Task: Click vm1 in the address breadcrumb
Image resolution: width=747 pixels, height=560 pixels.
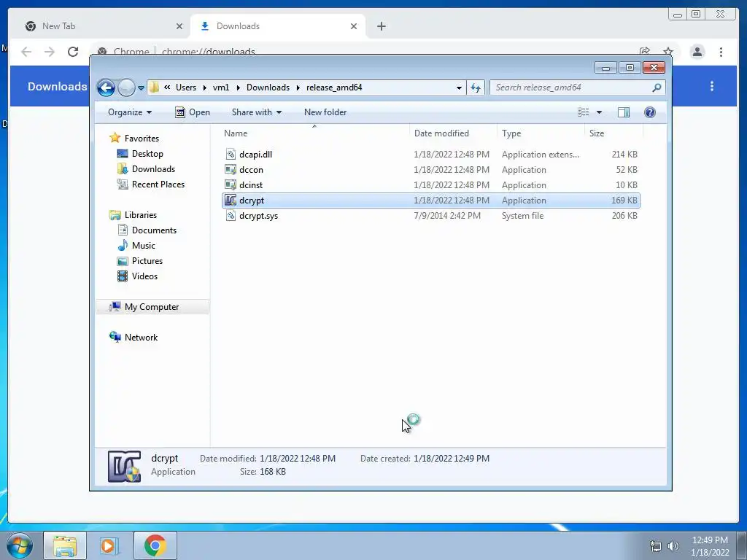Action: tap(221, 87)
